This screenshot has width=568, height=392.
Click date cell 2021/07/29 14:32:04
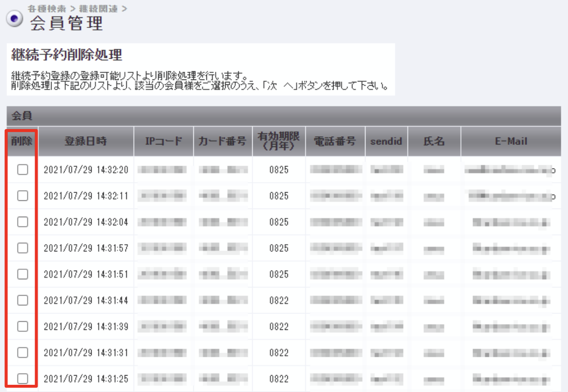tap(86, 222)
